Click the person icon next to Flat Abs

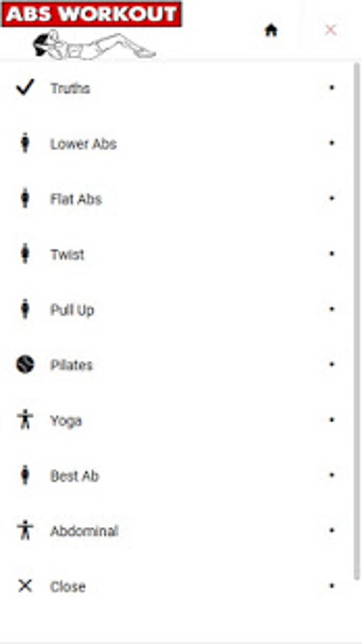point(25,198)
